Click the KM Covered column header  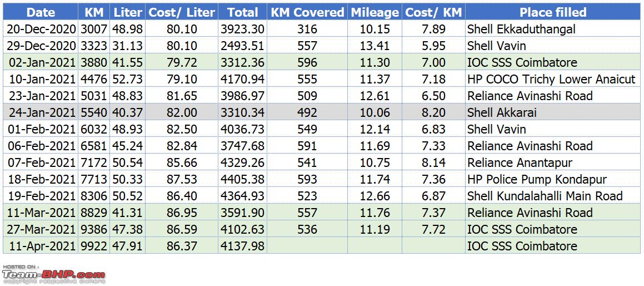[x=307, y=12]
